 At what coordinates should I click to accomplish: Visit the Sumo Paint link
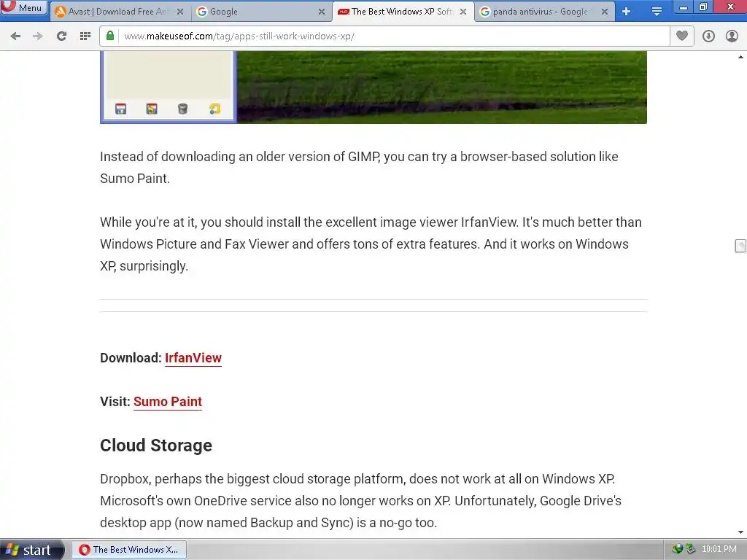tap(168, 402)
